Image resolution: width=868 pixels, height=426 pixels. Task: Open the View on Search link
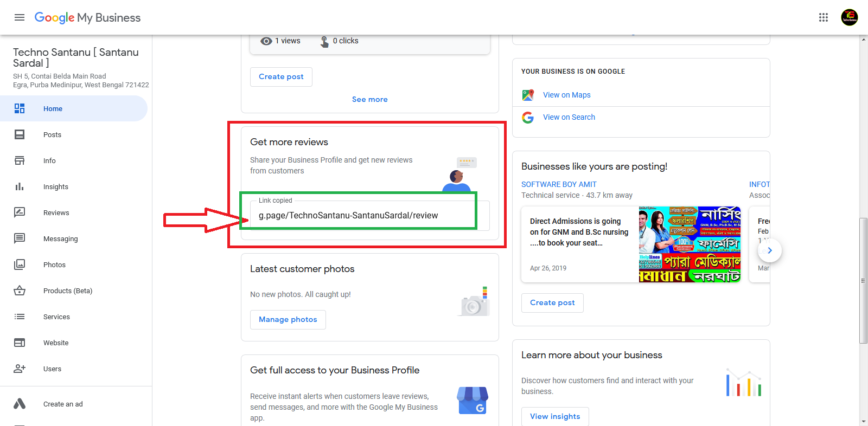569,117
